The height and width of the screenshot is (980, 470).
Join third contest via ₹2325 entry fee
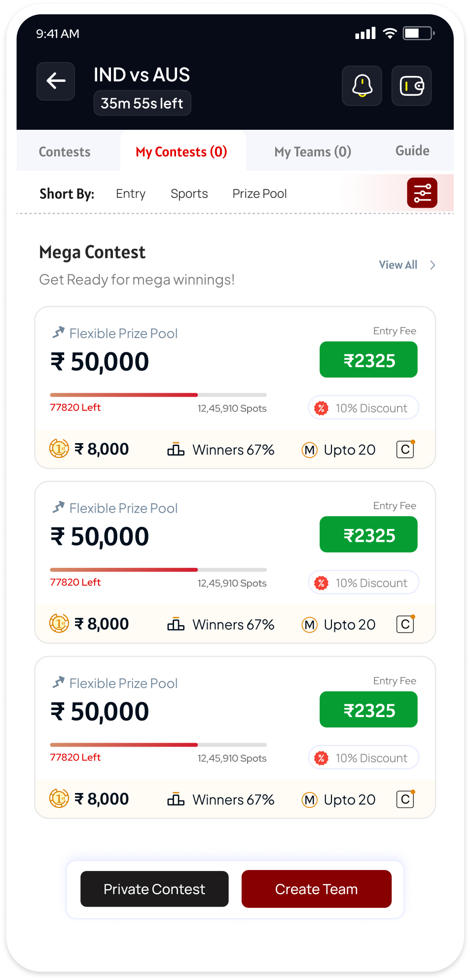coord(368,710)
